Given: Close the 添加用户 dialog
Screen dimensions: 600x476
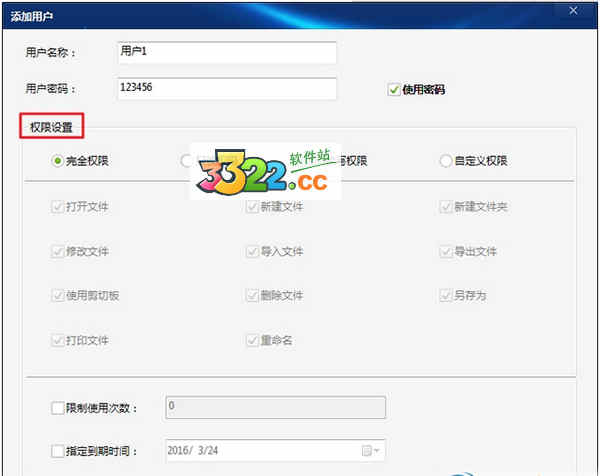Looking at the screenshot, I should 573,11.
